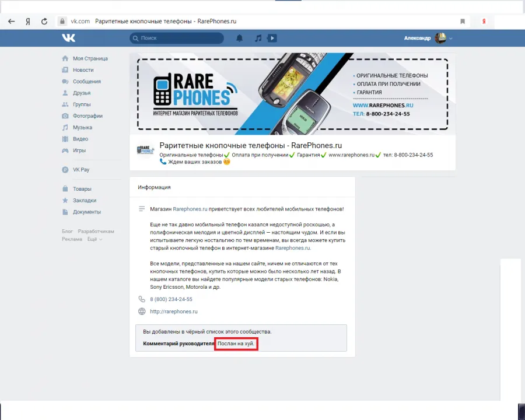Open the Блог footer link
Image resolution: width=525 pixels, height=420 pixels.
click(67, 232)
